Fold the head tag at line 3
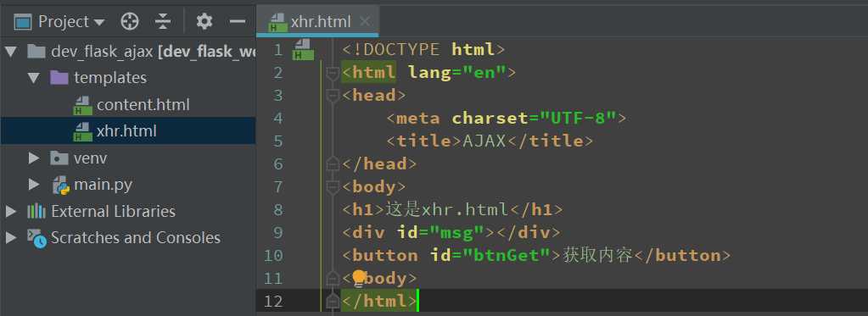This screenshot has height=316, width=868. pyautogui.click(x=332, y=96)
